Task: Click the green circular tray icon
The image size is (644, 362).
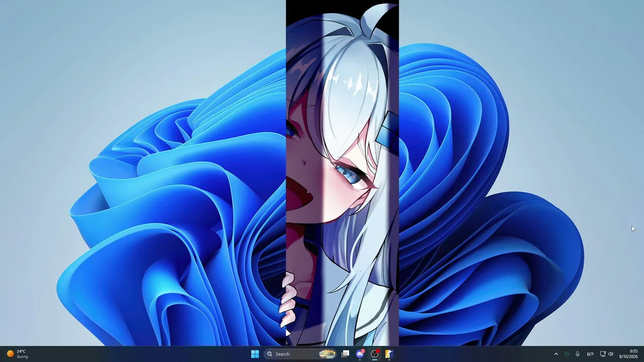Action: [x=567, y=354]
